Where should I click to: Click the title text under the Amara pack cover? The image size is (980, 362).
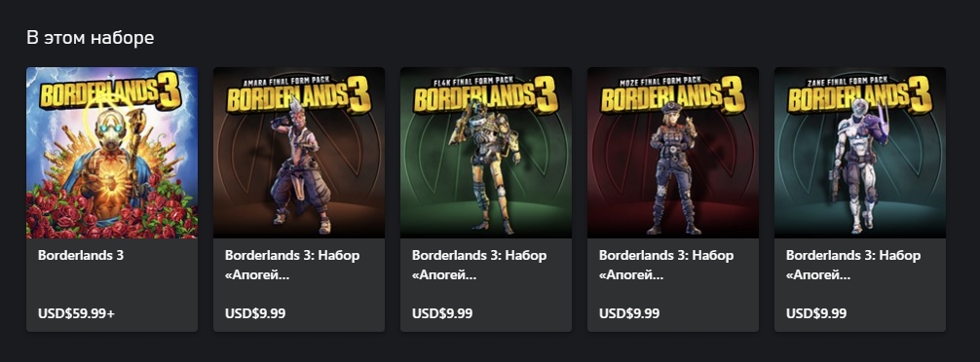tap(292, 265)
